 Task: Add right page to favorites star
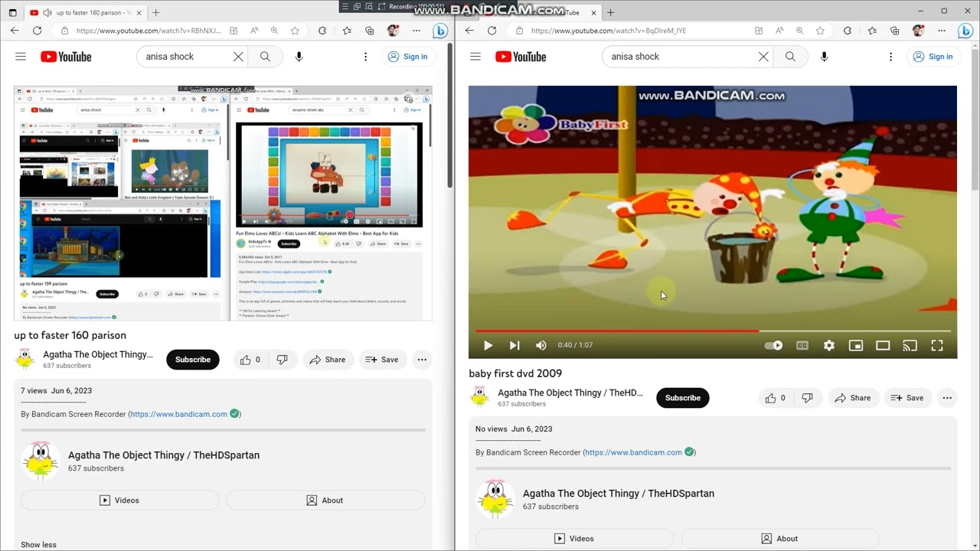820,31
